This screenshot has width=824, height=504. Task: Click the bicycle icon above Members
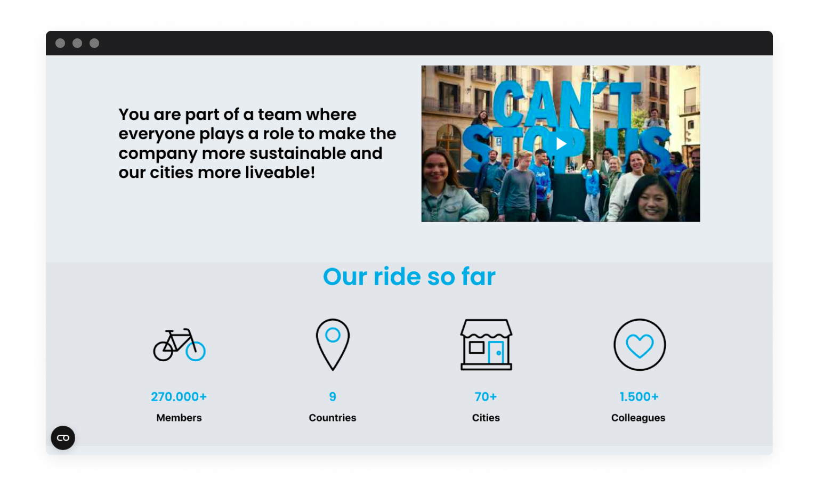[x=179, y=345]
